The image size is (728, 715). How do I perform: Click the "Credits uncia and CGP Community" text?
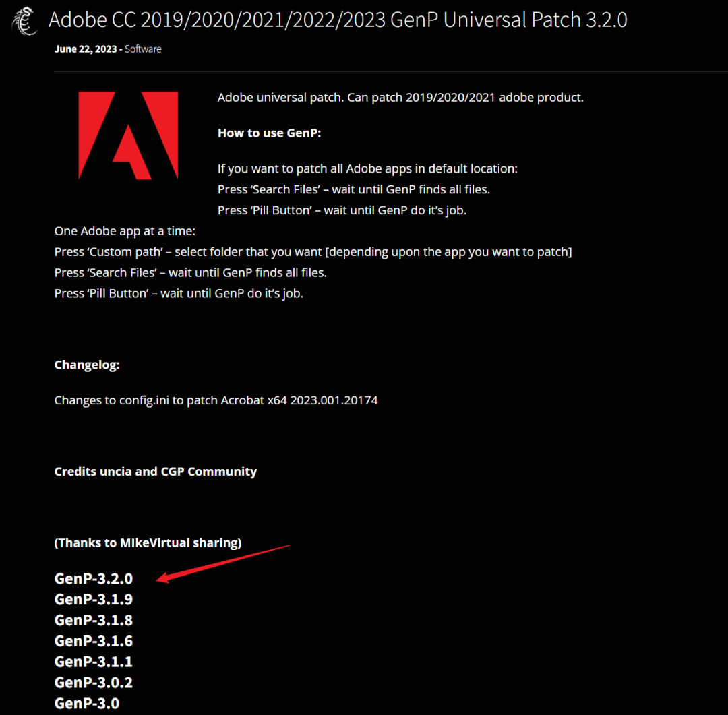pyautogui.click(x=156, y=472)
